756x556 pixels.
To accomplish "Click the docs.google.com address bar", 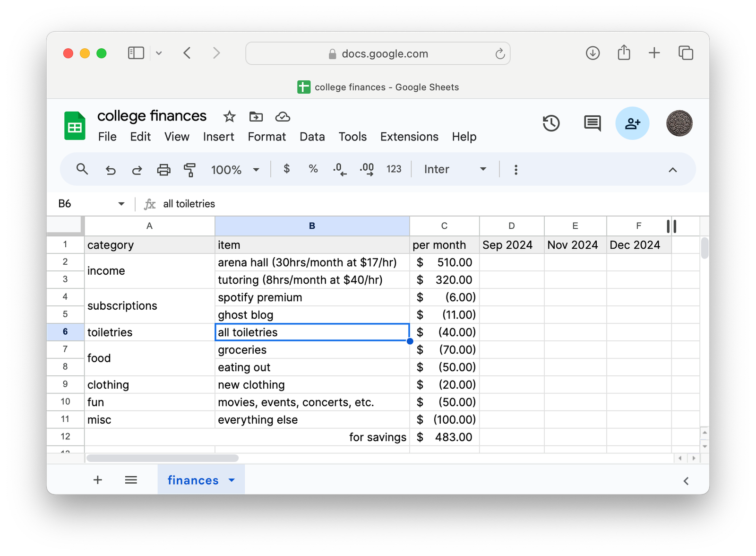I will 378,53.
